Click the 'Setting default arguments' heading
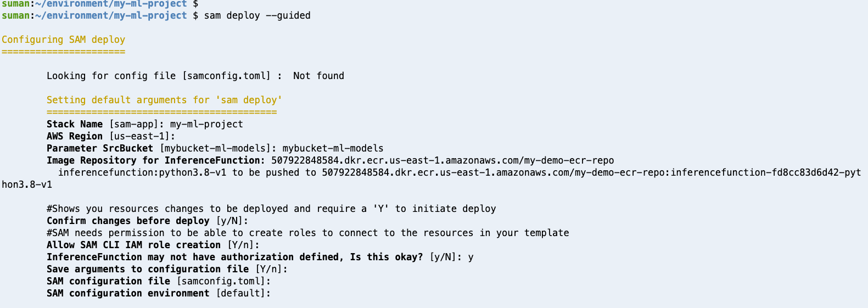The width and height of the screenshot is (868, 308). pos(164,100)
